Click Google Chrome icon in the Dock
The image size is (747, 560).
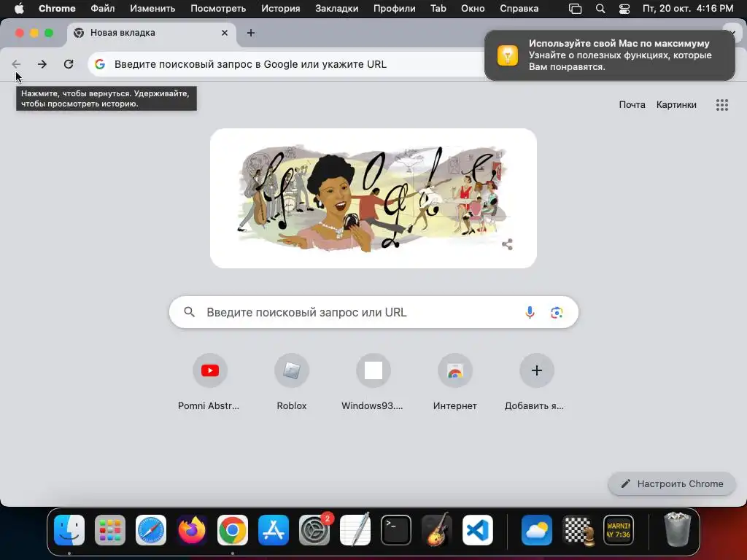click(x=233, y=530)
